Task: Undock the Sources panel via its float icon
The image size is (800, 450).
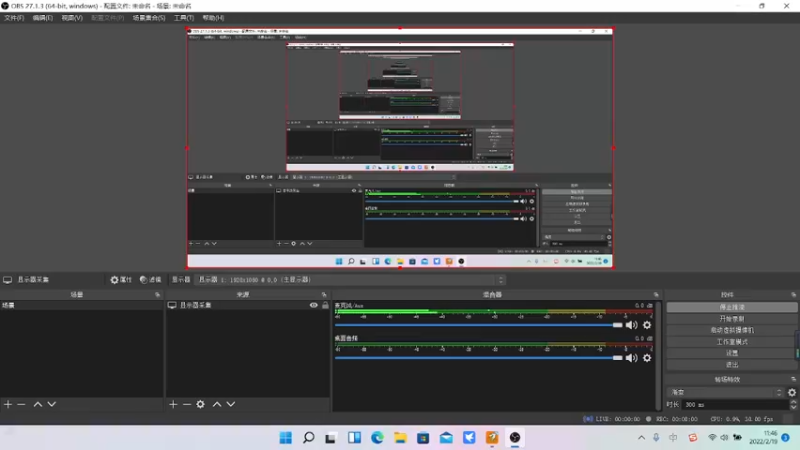Action: pos(324,295)
